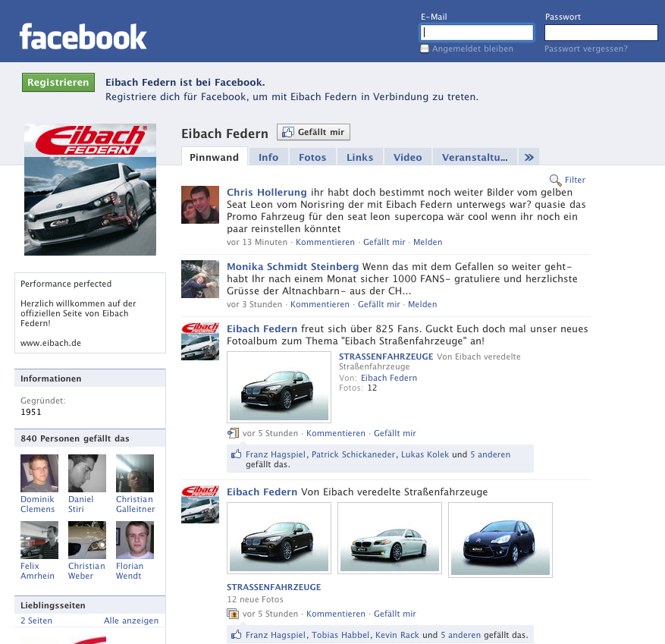Open Chris Hollerung's profile link

pyautogui.click(x=266, y=192)
